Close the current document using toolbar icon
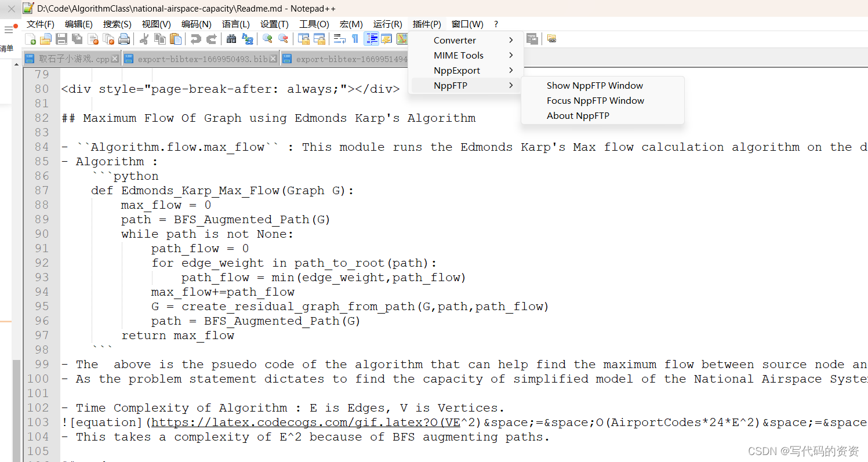Image resolution: width=868 pixels, height=462 pixels. pyautogui.click(x=93, y=39)
